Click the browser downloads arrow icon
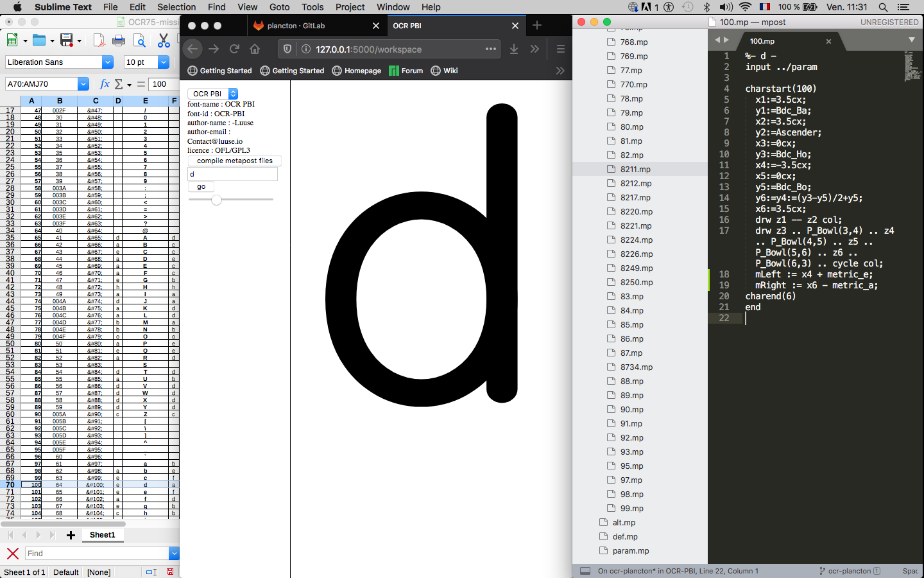Viewport: 924px width, 578px height. click(x=513, y=49)
